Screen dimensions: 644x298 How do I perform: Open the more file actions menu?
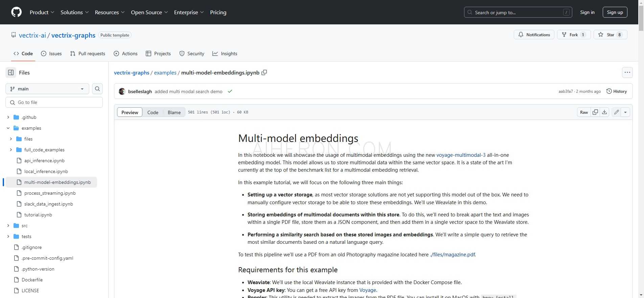coord(627,72)
